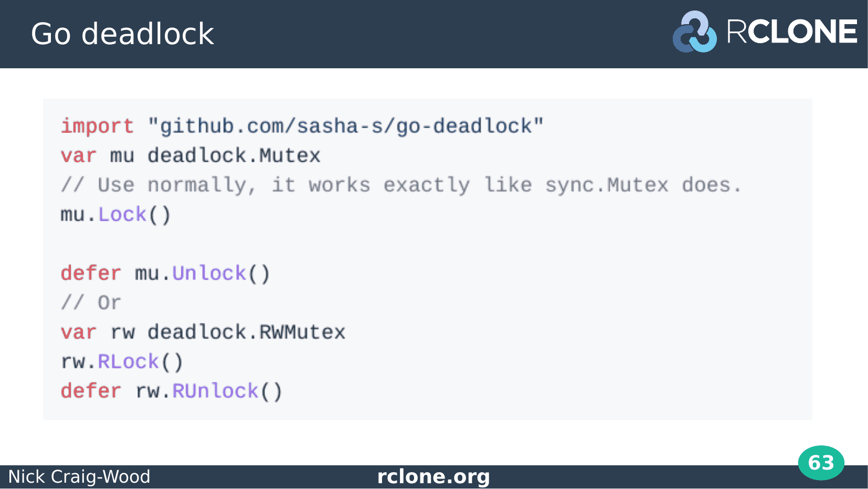Screen dimensions: 868x489
Task: Click the Nick Craig-Wood author name
Action: 79,477
